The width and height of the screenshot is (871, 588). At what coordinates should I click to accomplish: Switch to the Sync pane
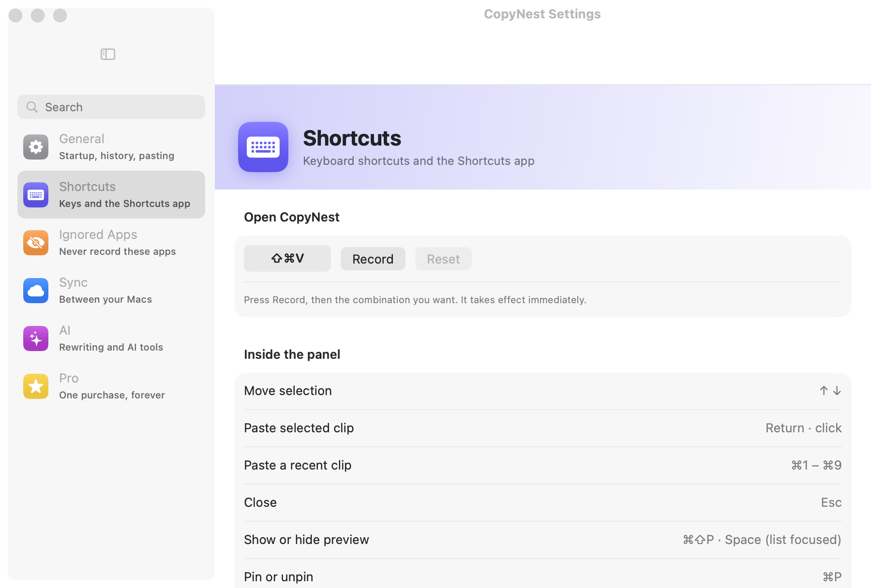[111, 291]
